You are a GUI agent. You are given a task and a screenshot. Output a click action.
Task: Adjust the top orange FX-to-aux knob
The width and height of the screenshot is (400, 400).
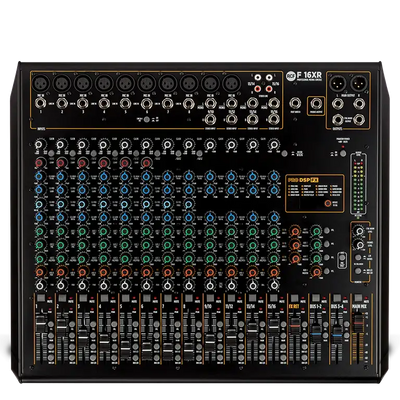pyautogui.click(x=294, y=231)
